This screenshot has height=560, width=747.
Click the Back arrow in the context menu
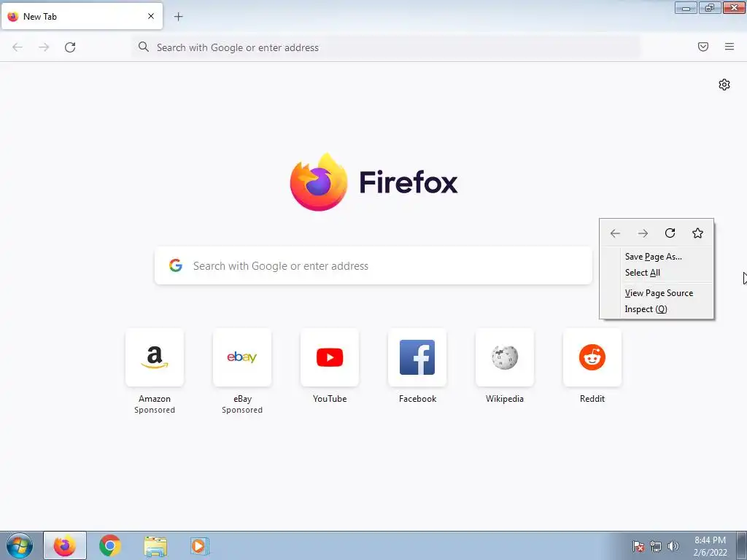coord(615,233)
